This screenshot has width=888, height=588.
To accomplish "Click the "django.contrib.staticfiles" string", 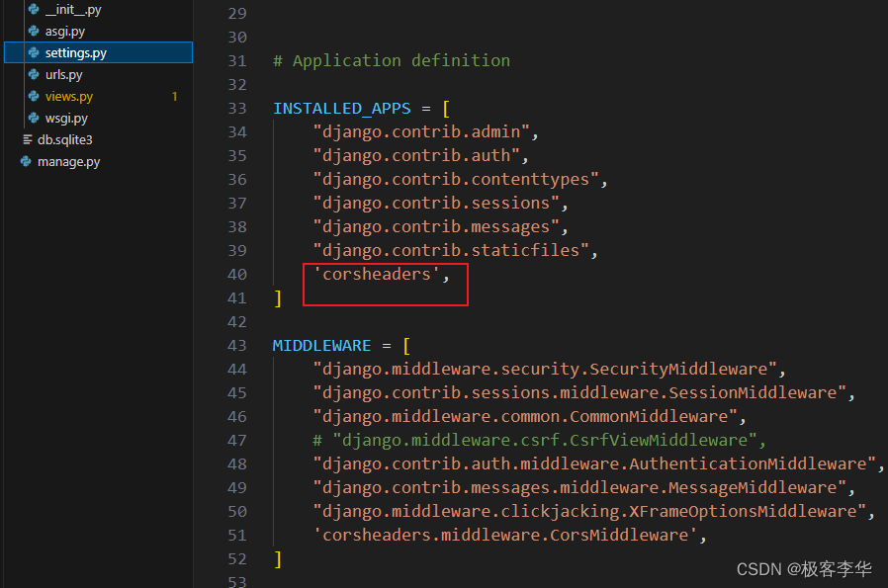I will [x=451, y=251].
